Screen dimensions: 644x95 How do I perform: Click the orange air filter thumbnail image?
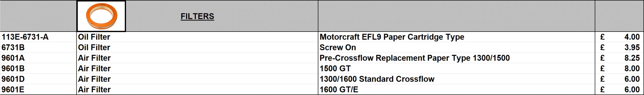click(x=101, y=16)
